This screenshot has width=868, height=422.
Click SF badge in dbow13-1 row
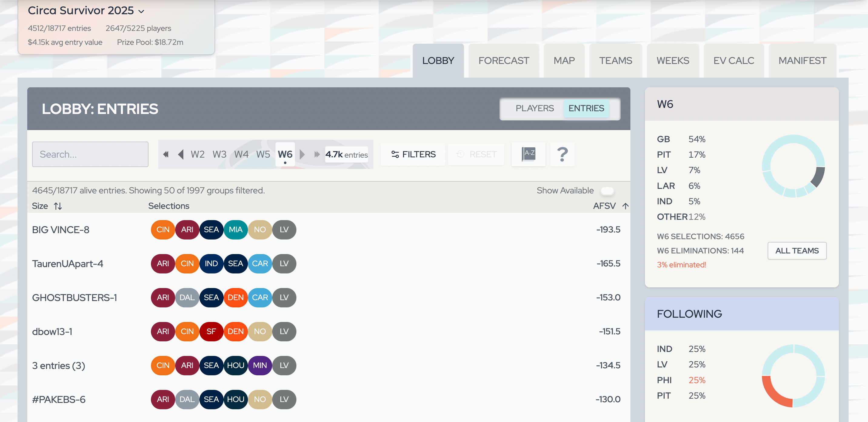coord(211,332)
